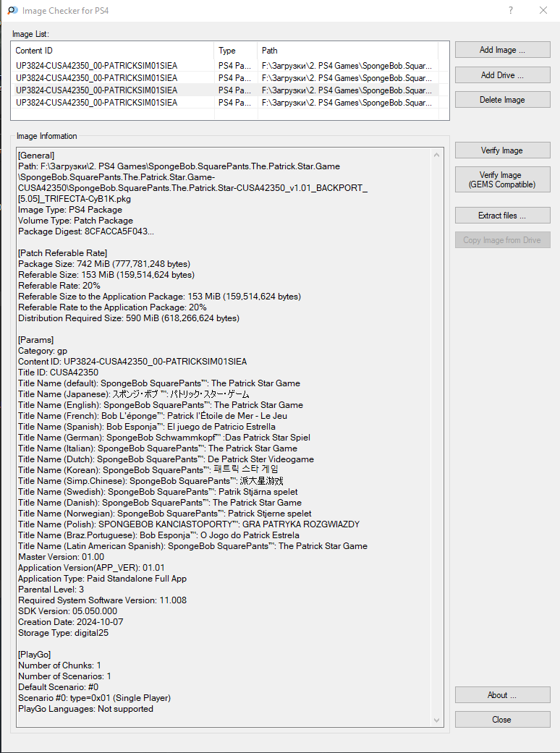Screen dimensions: 560x753
Task: Click the Title Name (Simp.Chinese) line
Action: (150, 481)
